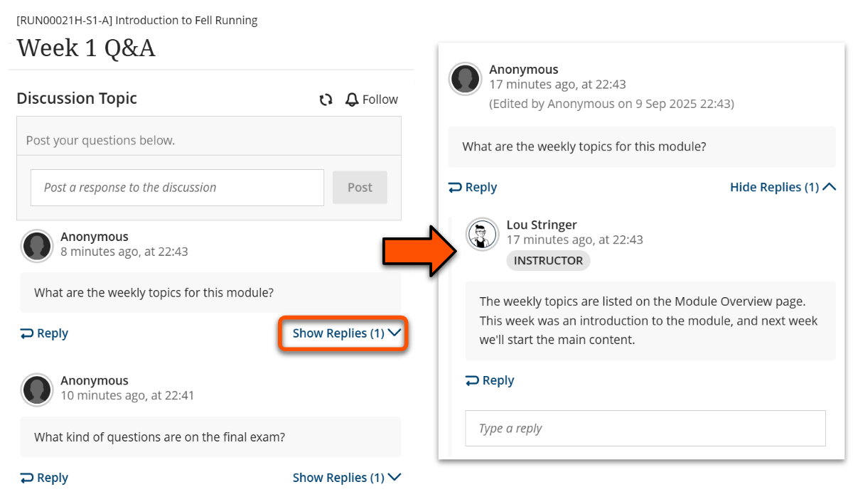The height and width of the screenshot is (504, 853).
Task: Expand Show Replies for the weekly topics question
Action: tap(347, 333)
